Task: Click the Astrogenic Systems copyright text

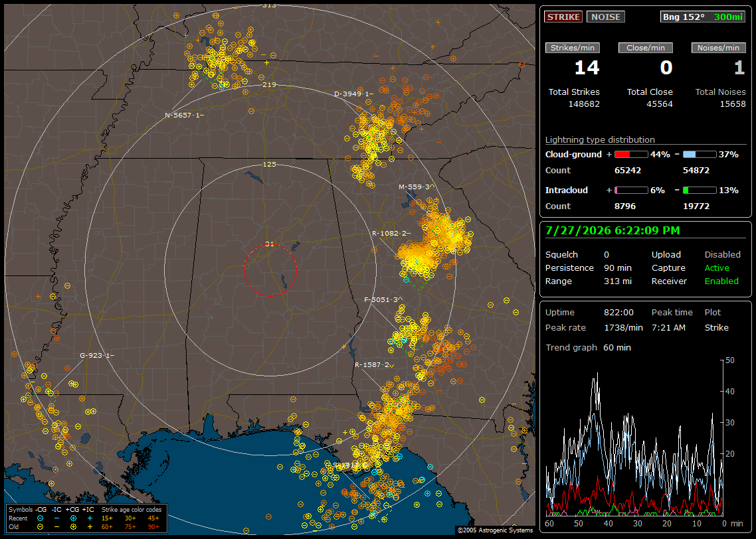Action: point(495,530)
